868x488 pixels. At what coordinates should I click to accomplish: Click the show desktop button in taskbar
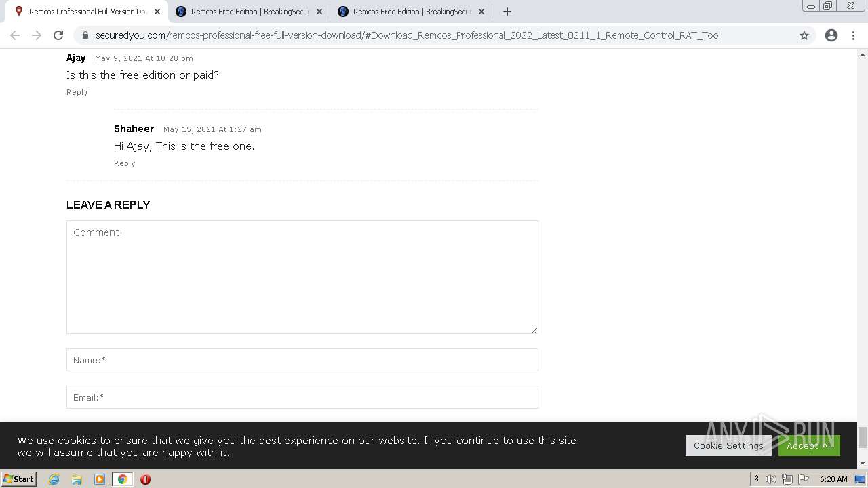click(861, 479)
